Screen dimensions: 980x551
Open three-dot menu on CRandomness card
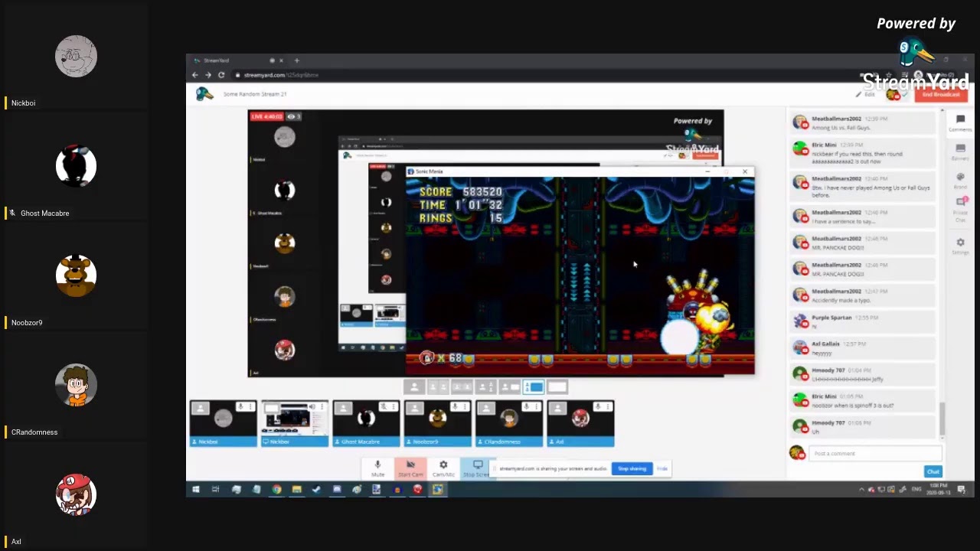(538, 406)
